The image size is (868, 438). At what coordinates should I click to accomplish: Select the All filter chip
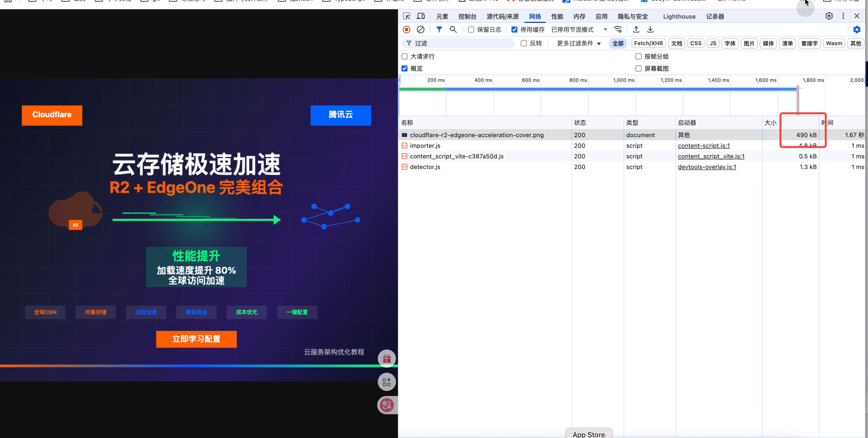click(x=618, y=44)
